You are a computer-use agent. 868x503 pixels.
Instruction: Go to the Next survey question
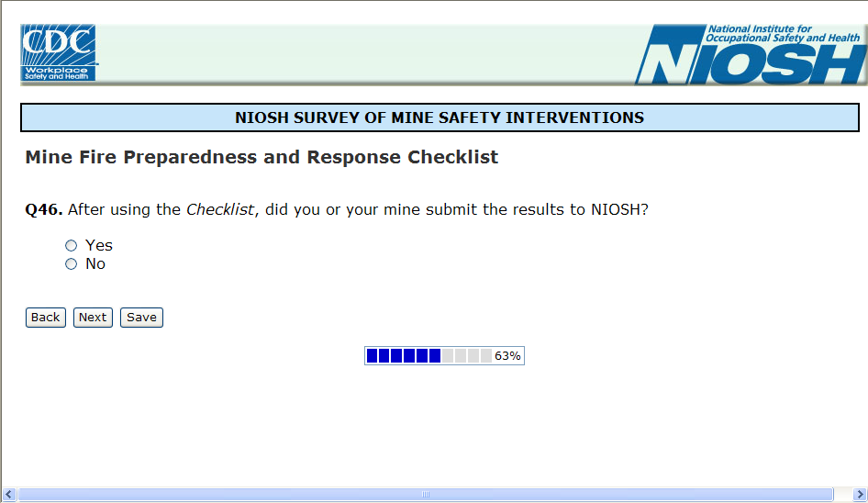point(93,318)
